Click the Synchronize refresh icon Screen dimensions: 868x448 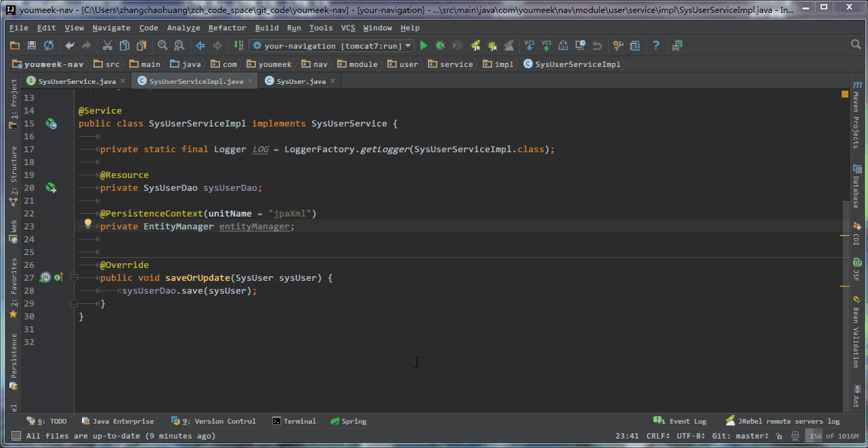[49, 46]
